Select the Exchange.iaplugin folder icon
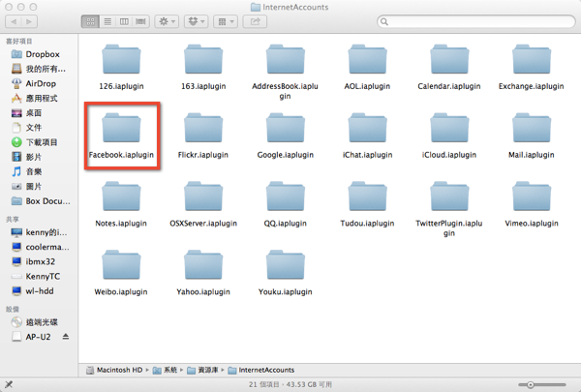Screen dimensions: 581x392 click(x=532, y=59)
